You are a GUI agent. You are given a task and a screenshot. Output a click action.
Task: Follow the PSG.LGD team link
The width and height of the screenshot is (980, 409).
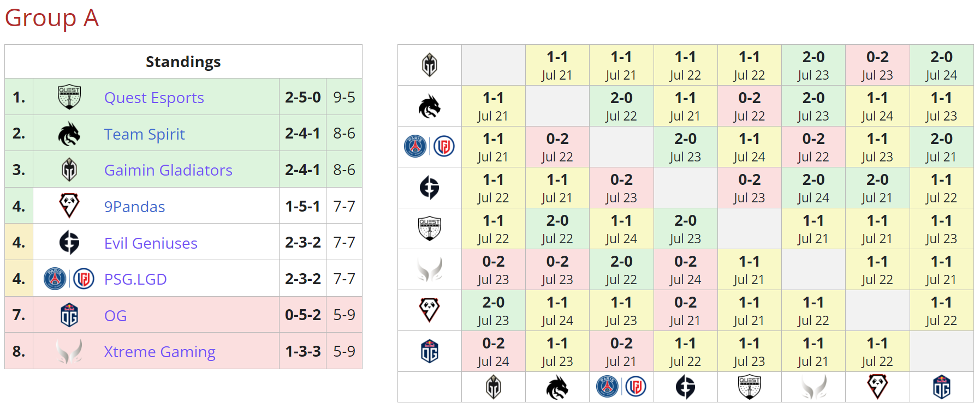[x=135, y=279]
